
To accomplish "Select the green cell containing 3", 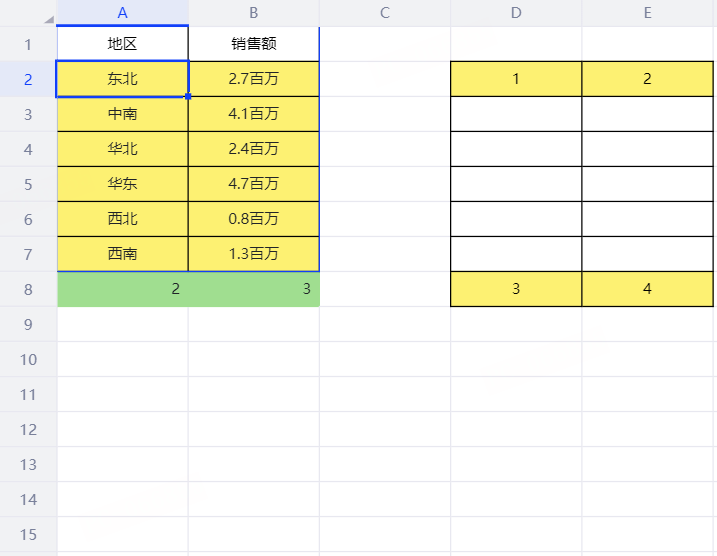I will pyautogui.click(x=254, y=289).
